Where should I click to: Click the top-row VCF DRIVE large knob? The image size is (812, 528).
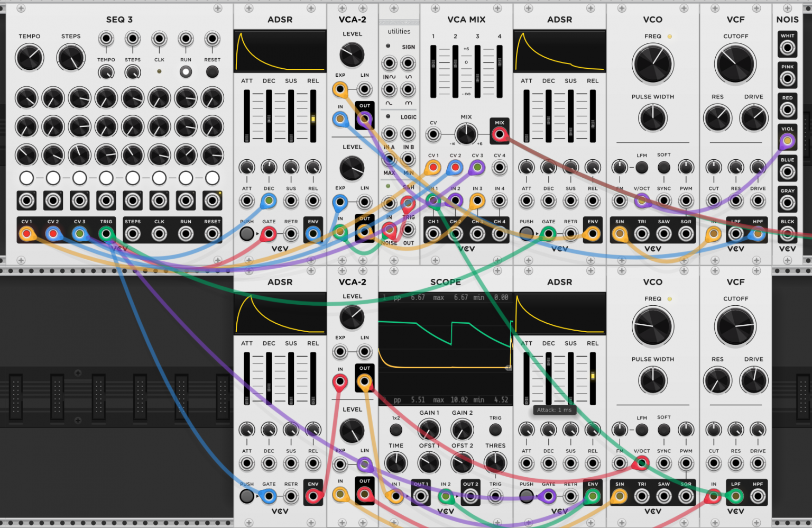coord(754,117)
